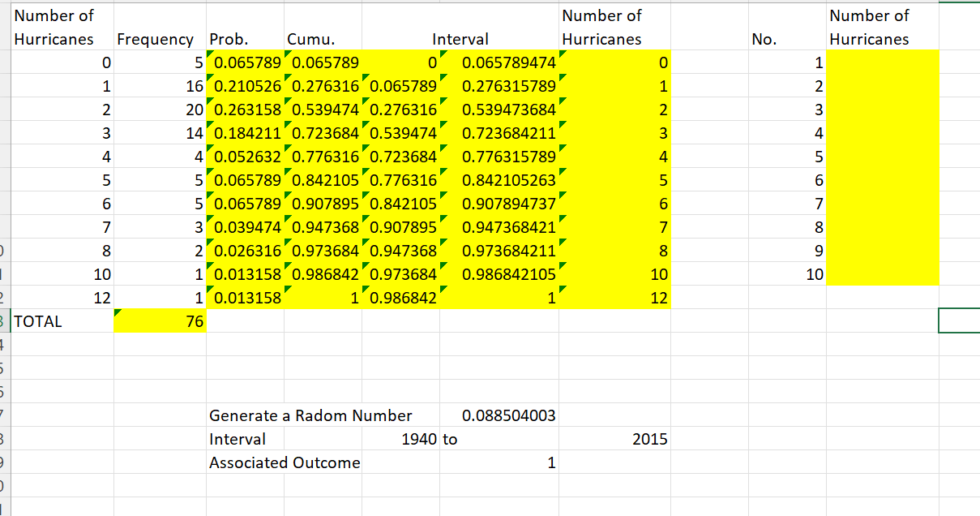Select the empty yellow cell beside No. 1
Viewport: 980px width, 516px height.
pos(883,62)
